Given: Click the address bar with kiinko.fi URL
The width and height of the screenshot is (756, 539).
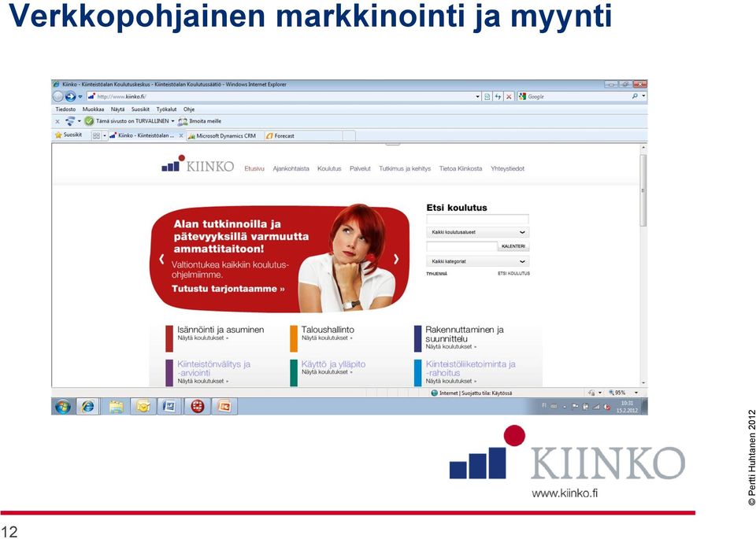Looking at the screenshot, I should [284, 96].
